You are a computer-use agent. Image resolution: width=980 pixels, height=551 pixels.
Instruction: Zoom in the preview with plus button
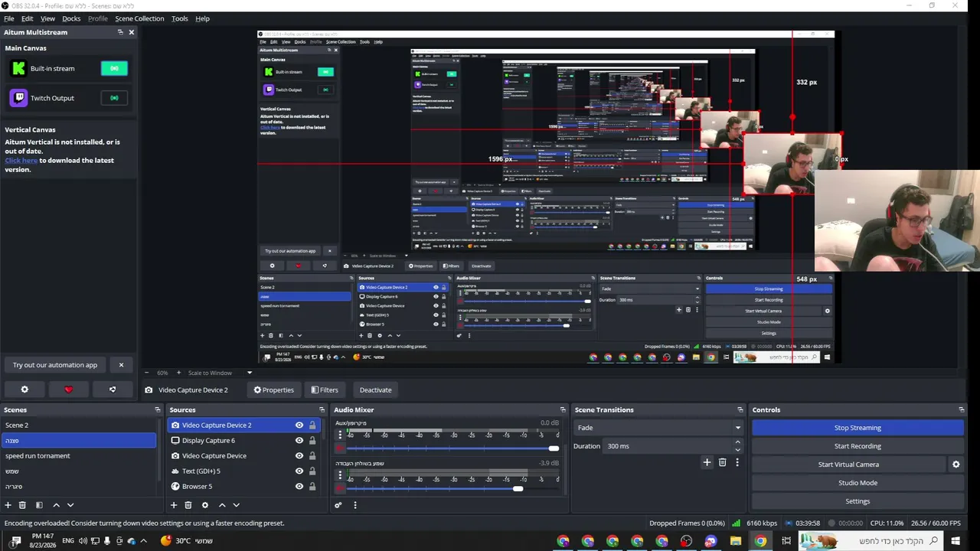tap(178, 373)
